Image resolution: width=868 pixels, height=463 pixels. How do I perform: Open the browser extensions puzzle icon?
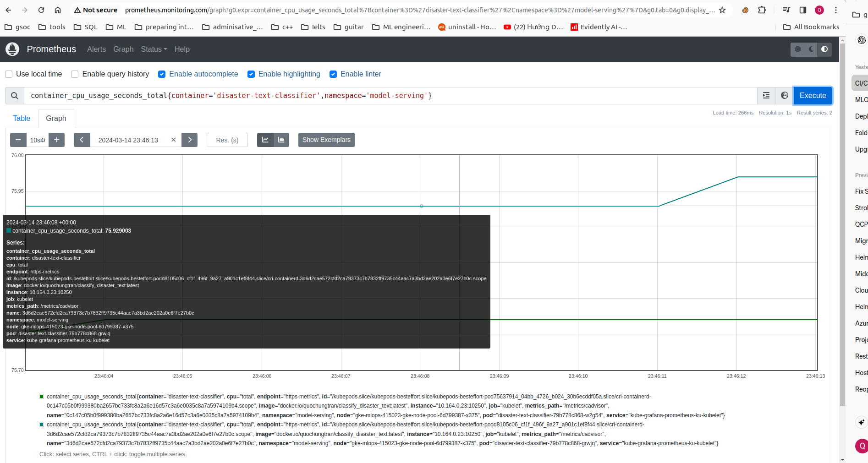(x=762, y=10)
